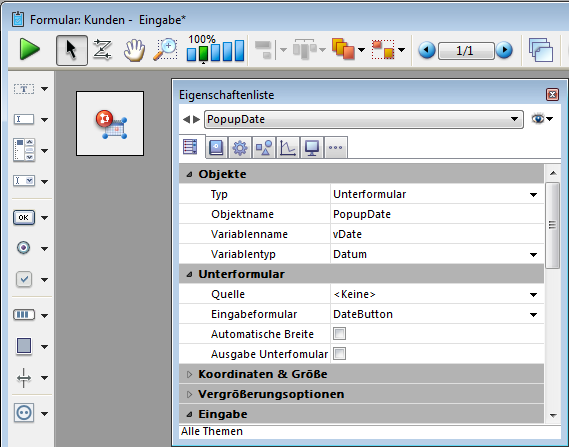Image resolution: width=569 pixels, height=447 pixels.
Task: Go to the previous form page
Action: [427, 50]
